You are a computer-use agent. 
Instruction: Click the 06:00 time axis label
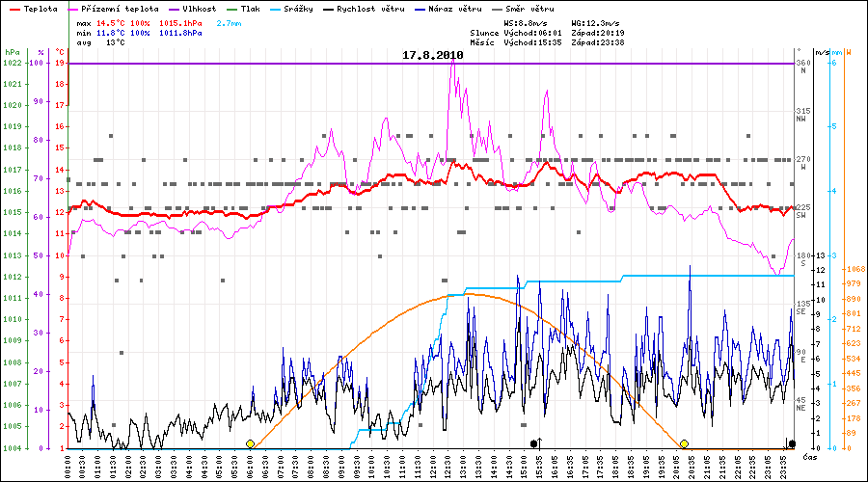click(251, 466)
